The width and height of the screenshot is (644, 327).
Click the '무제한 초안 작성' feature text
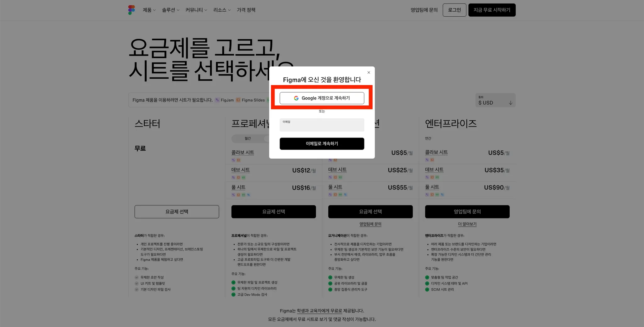(152, 277)
